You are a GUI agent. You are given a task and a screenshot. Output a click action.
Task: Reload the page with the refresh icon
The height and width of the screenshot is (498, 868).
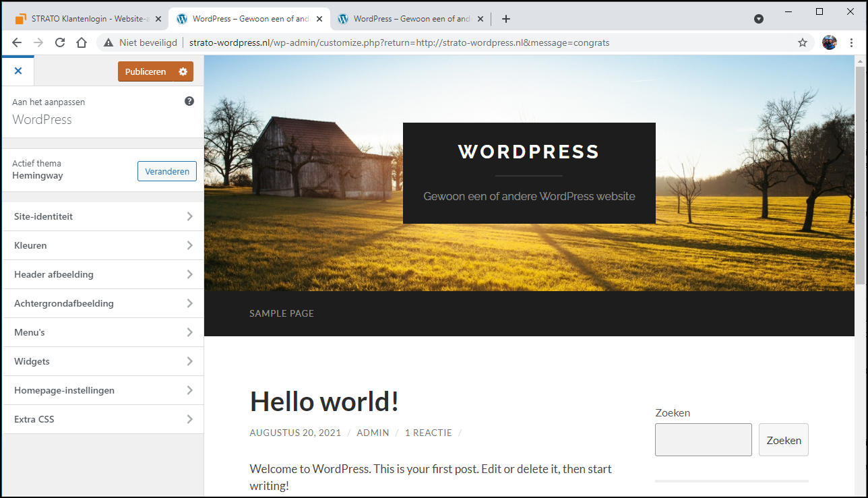[60, 42]
